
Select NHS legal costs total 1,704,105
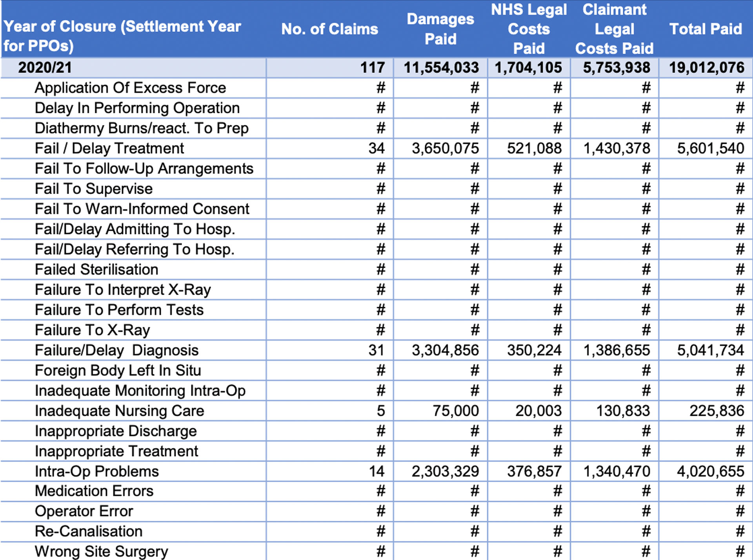(x=528, y=67)
